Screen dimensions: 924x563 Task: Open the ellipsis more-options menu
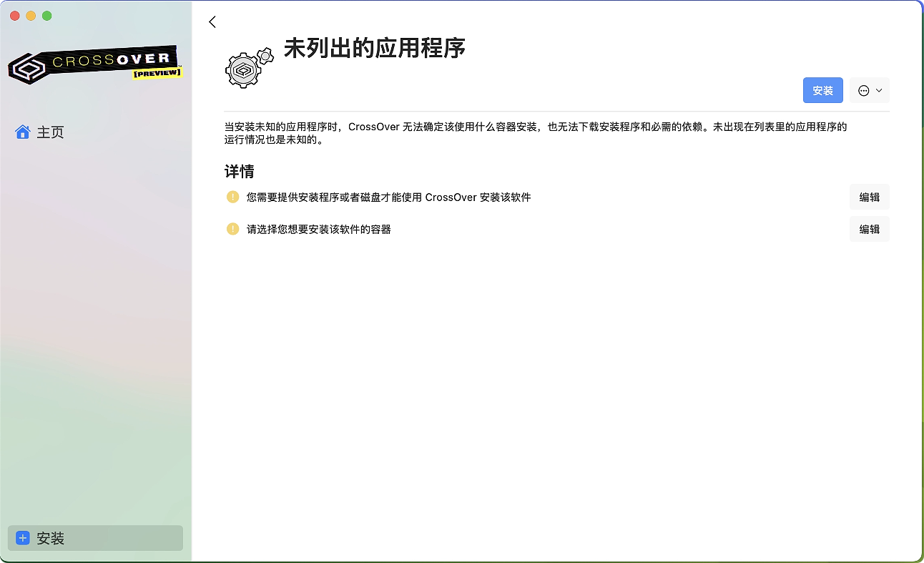pyautogui.click(x=863, y=91)
